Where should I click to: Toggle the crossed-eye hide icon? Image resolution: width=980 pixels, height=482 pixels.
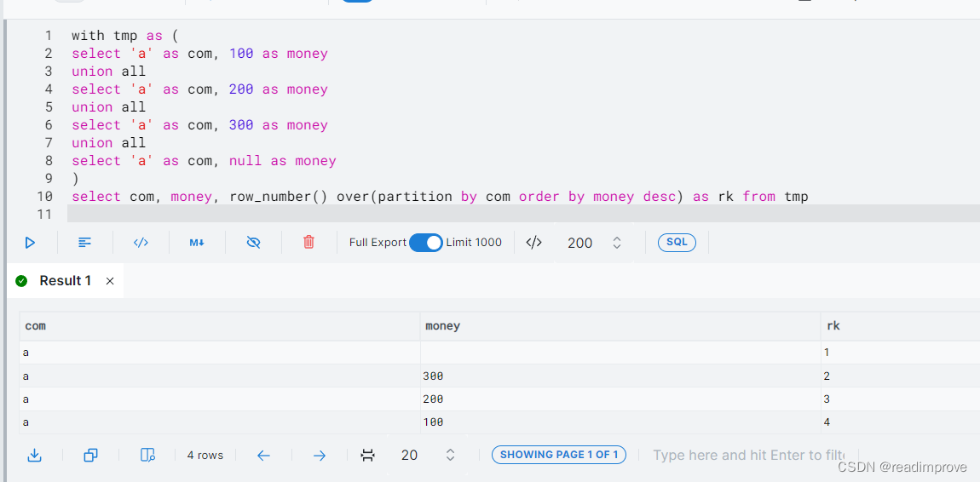tap(253, 242)
